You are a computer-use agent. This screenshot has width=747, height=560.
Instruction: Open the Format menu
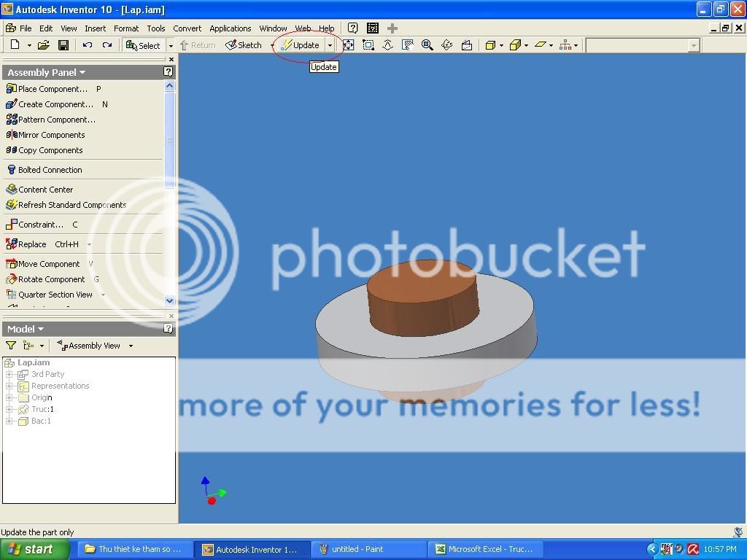coord(126,28)
